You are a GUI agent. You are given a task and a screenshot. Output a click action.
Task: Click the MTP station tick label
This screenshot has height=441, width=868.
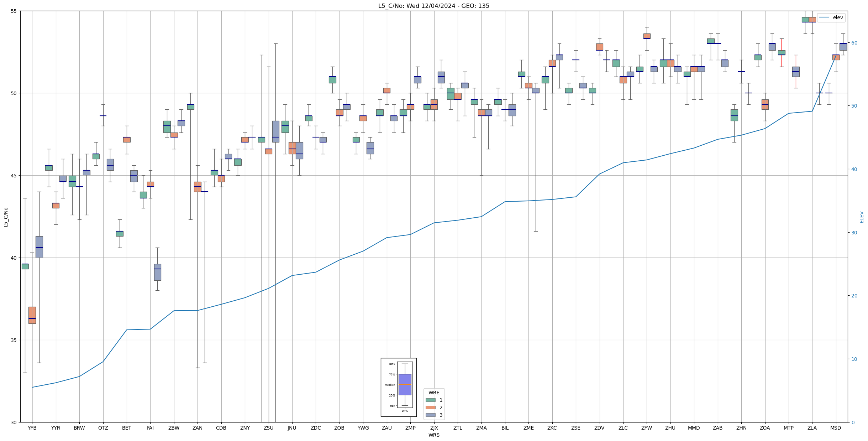pos(788,428)
